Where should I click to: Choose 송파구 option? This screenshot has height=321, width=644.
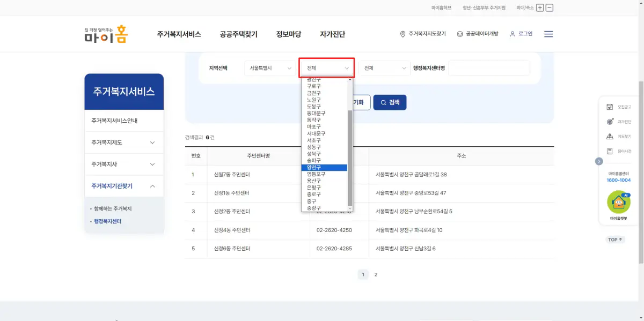coord(325,160)
